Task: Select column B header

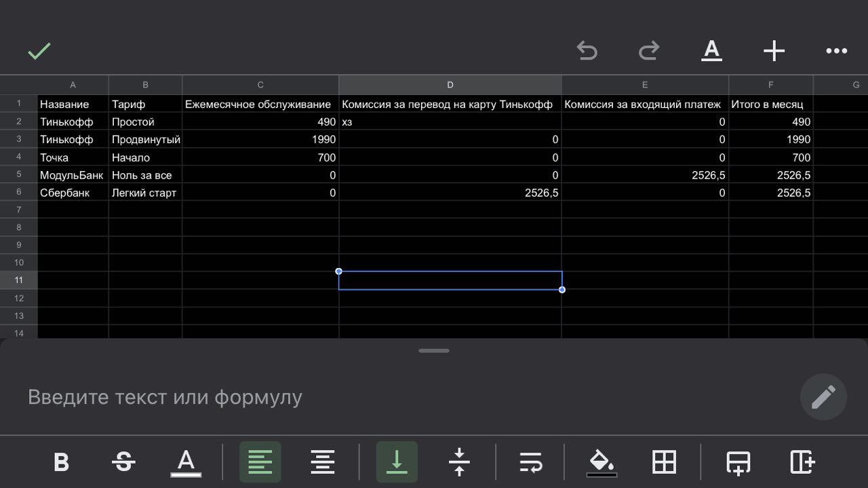Action: (x=145, y=85)
